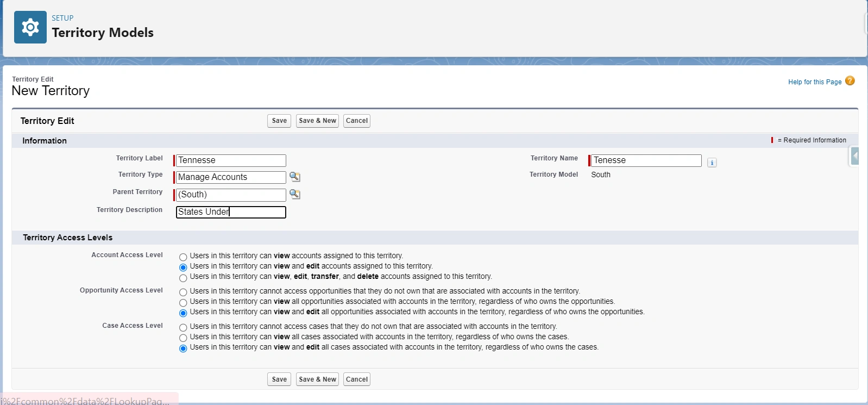
Task: Click into Territory Label field
Action: coord(231,160)
